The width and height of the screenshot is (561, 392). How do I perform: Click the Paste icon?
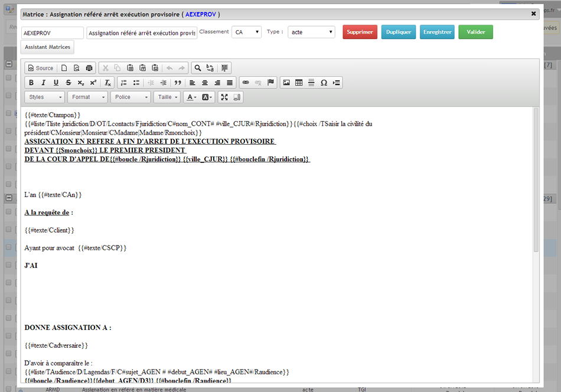click(131, 68)
